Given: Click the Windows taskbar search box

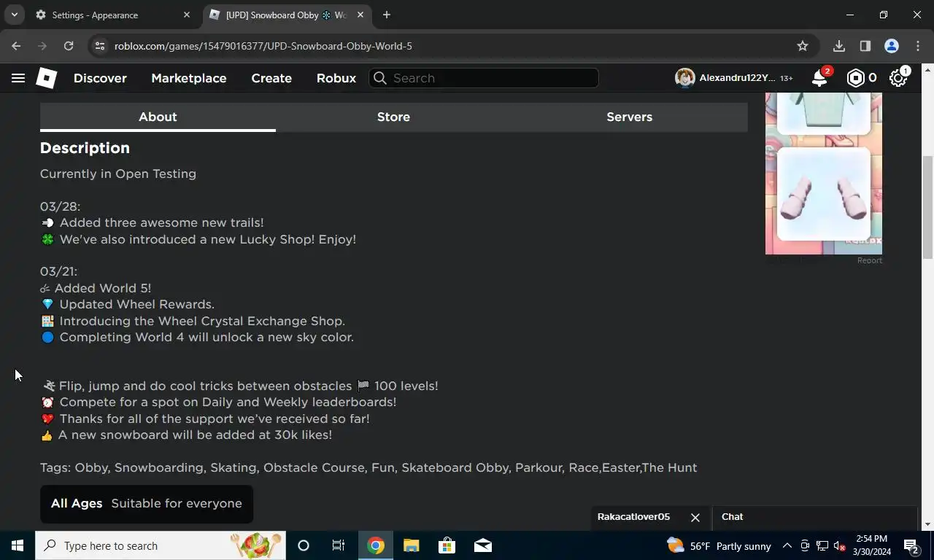Looking at the screenshot, I should coord(161,545).
